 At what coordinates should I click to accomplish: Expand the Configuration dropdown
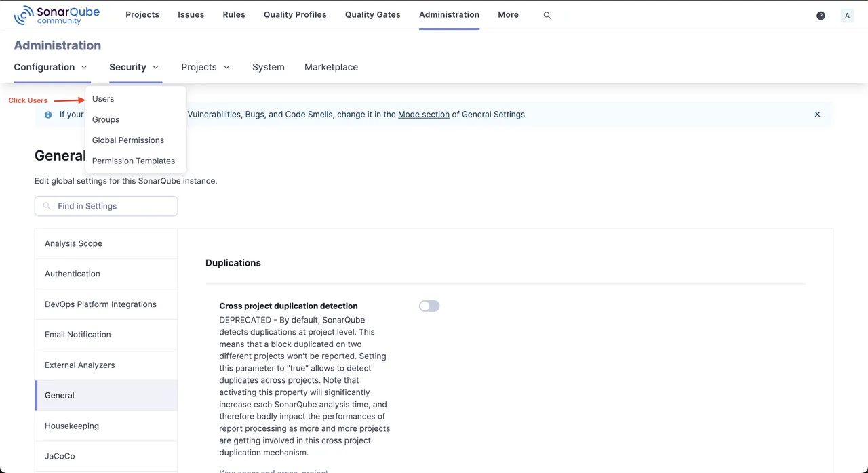point(51,67)
